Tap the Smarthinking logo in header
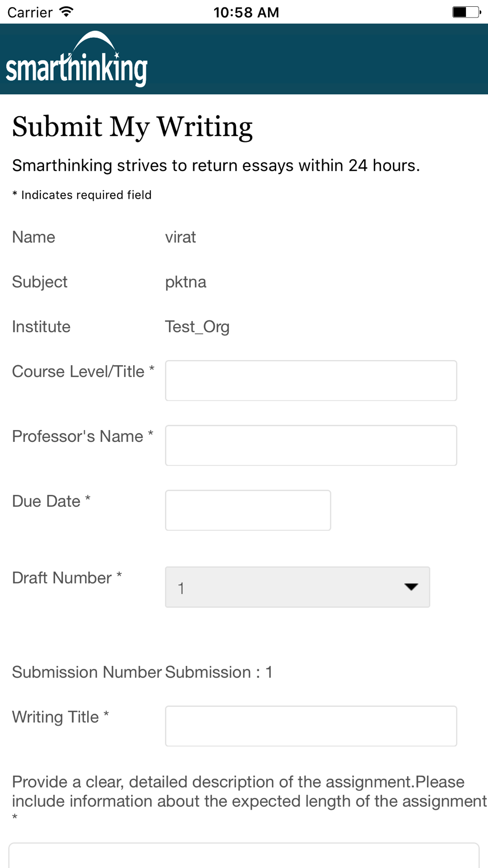 click(x=77, y=59)
